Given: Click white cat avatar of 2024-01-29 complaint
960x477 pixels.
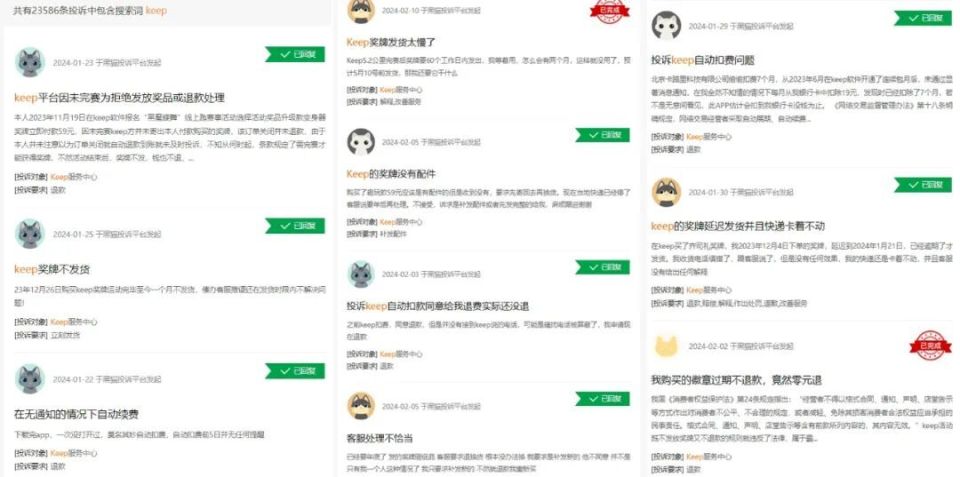Looking at the screenshot, I should point(667,26).
